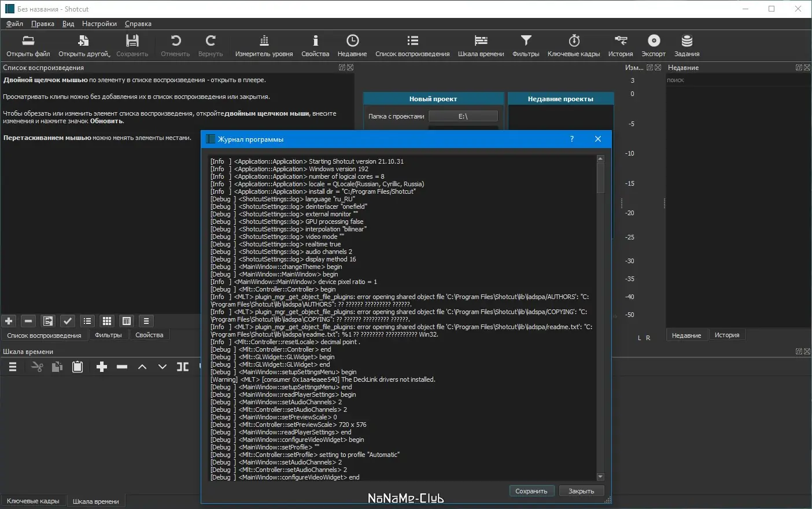Click the log dialog help question mark

pos(571,139)
